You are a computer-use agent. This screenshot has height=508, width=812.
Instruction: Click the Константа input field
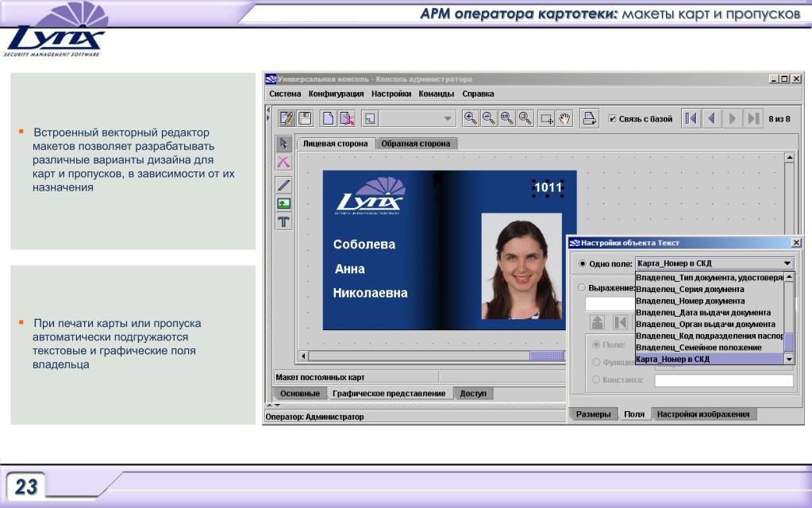pos(724,381)
